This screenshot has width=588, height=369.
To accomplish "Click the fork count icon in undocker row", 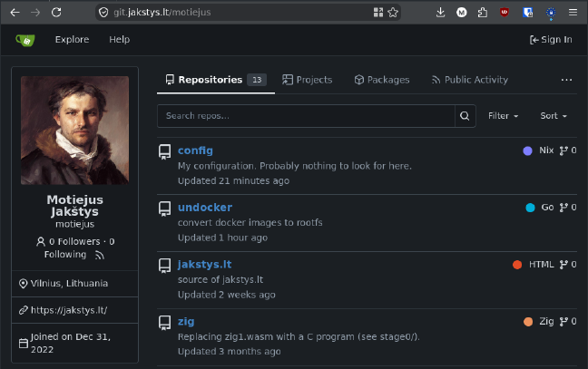I will coord(563,208).
